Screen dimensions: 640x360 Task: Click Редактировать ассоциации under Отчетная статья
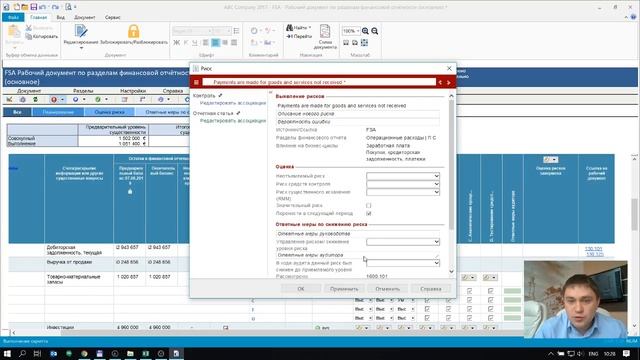(x=233, y=121)
